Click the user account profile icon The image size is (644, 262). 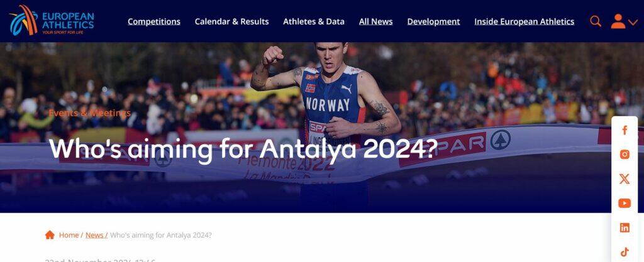point(618,21)
